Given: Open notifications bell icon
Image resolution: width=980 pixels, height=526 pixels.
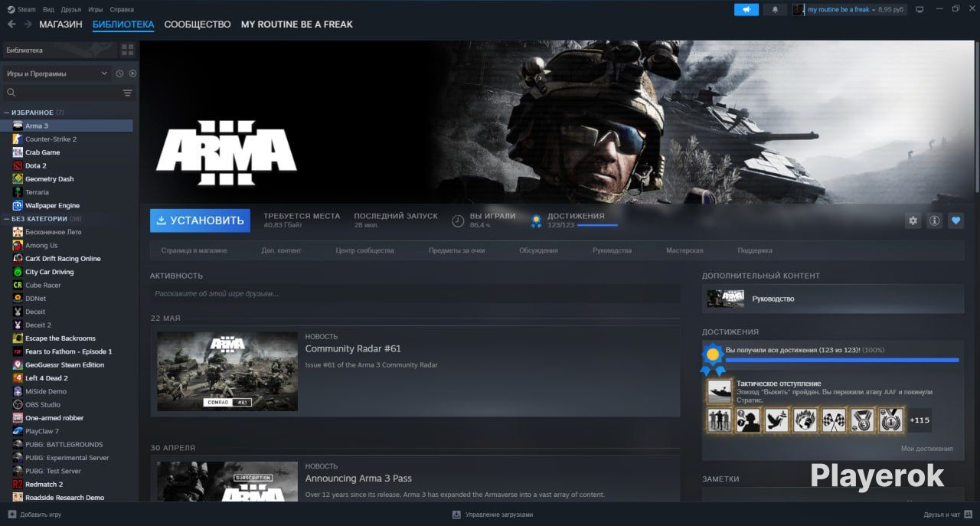Looking at the screenshot, I should pos(775,9).
